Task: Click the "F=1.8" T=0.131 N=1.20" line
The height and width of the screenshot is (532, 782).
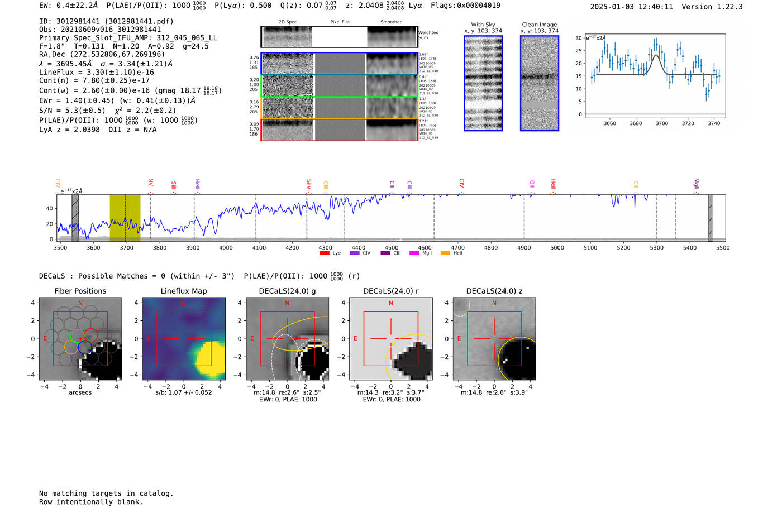Action: pyautogui.click(x=124, y=46)
